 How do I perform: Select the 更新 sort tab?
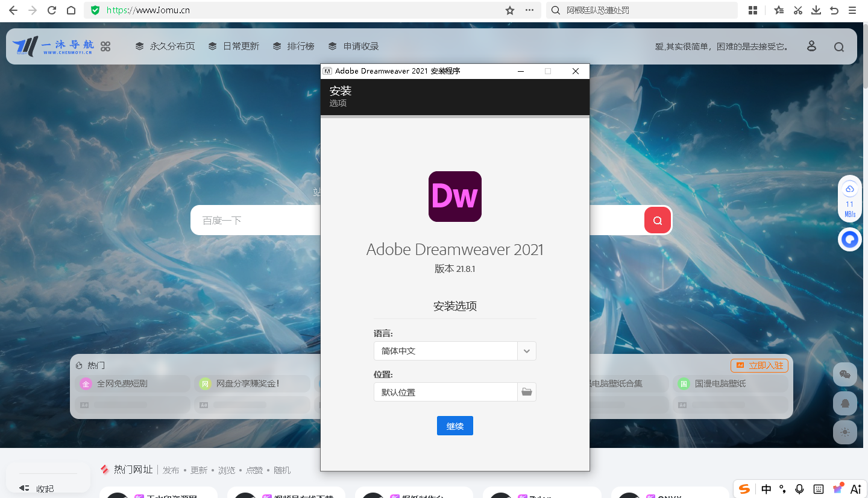point(199,470)
